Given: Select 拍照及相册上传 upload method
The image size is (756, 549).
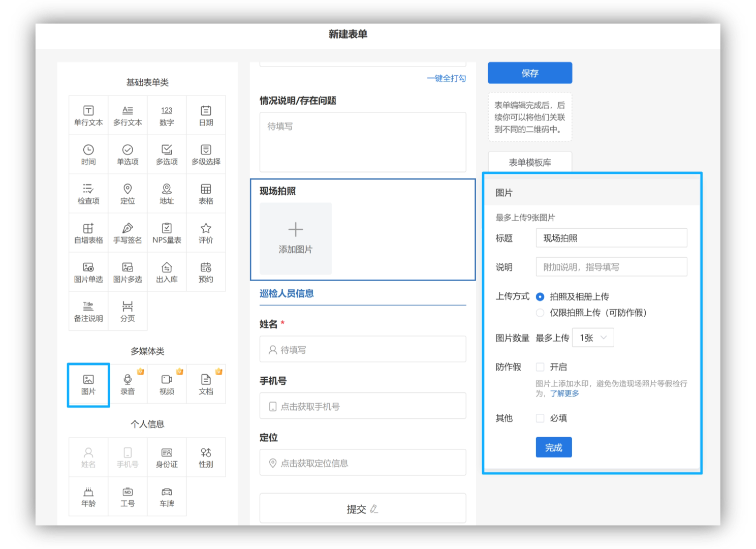Looking at the screenshot, I should click(x=540, y=297).
